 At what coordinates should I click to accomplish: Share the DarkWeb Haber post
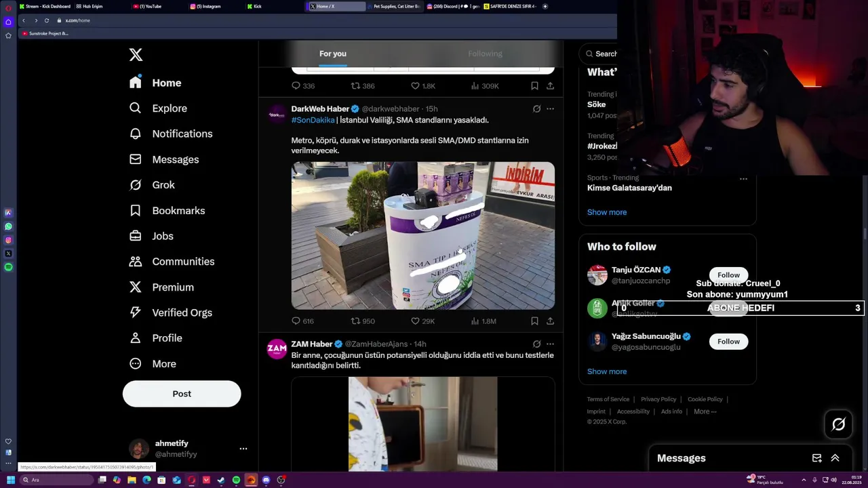coord(550,321)
